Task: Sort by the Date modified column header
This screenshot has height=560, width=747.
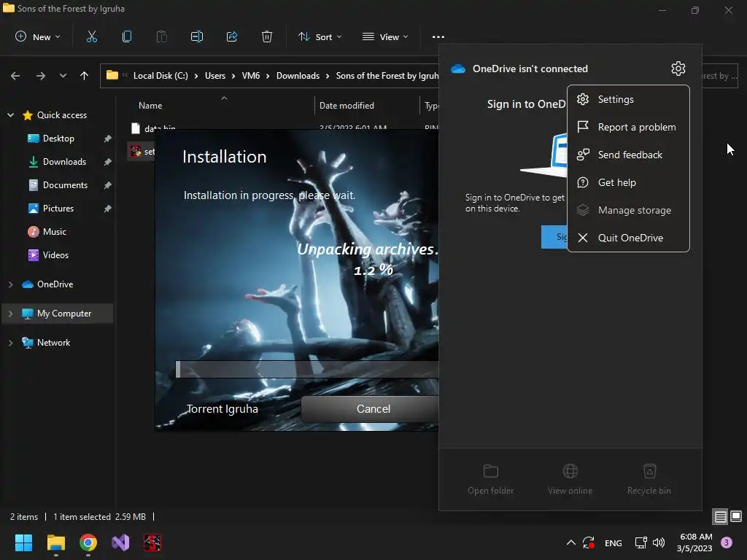Action: [347, 106]
